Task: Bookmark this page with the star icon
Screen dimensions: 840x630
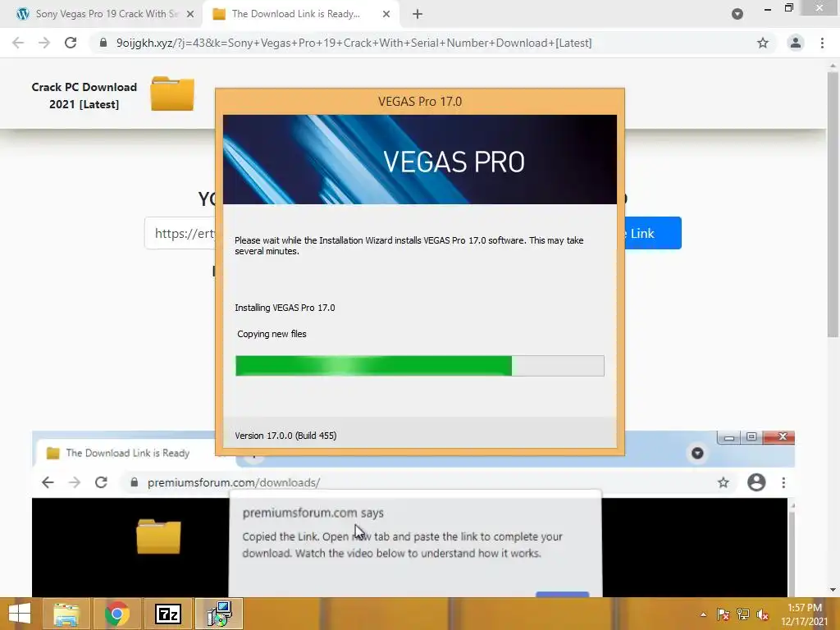Action: (763, 43)
